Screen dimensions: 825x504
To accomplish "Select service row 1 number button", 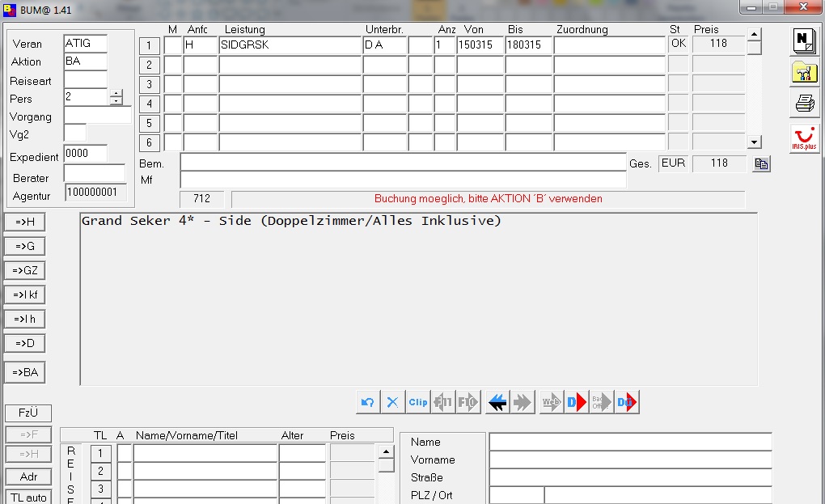I will point(150,45).
